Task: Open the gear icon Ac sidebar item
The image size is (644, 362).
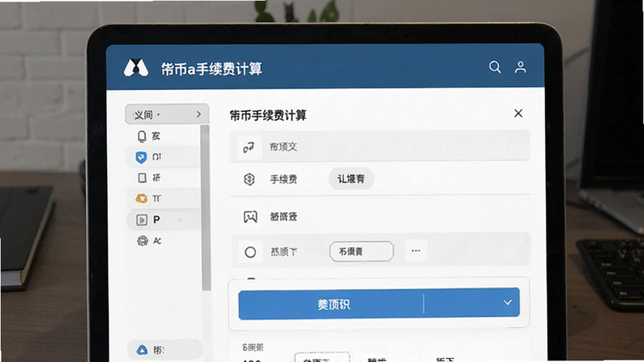Action: [163, 241]
